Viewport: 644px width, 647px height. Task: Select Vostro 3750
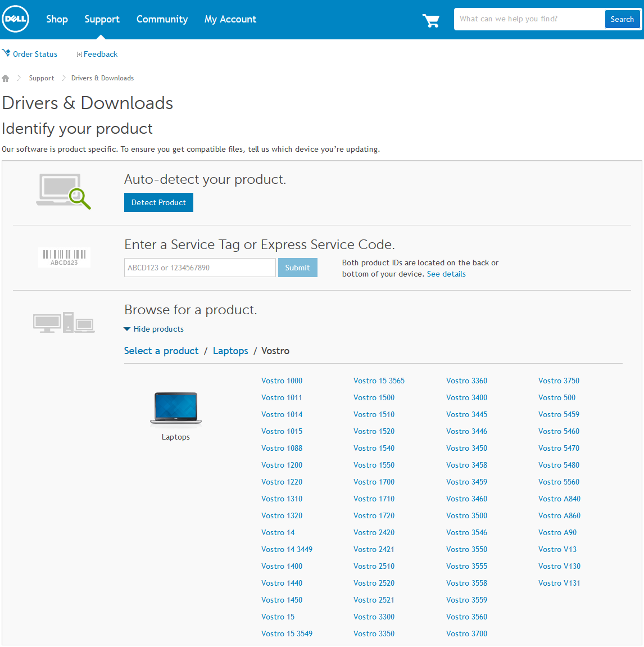559,381
